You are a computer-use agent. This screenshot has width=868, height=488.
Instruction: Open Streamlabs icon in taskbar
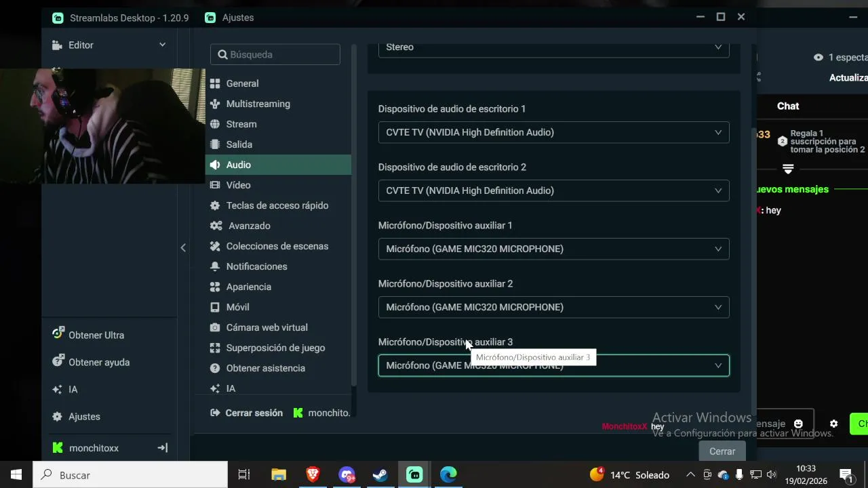tap(414, 475)
